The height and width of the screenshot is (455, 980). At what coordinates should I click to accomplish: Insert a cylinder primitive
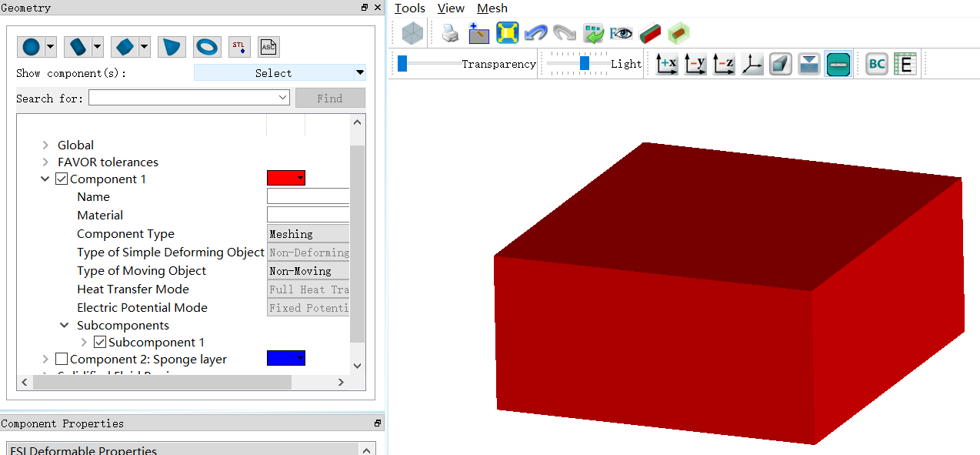pyautogui.click(x=78, y=47)
